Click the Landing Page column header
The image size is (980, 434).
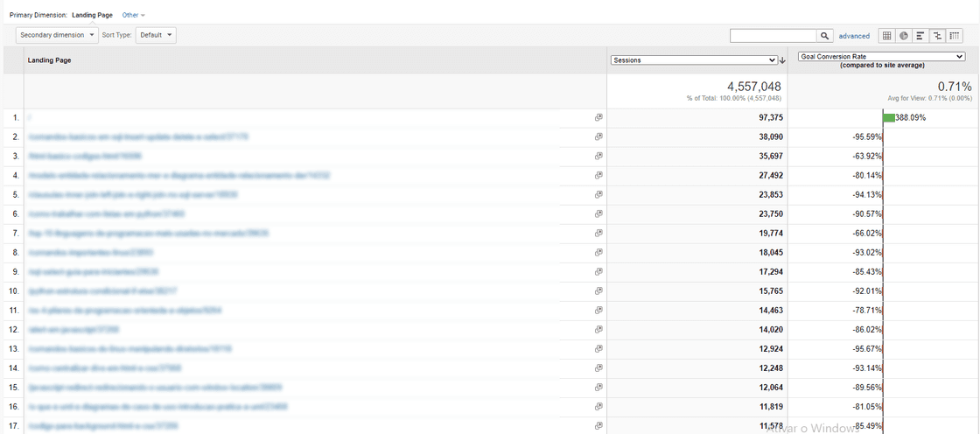(x=50, y=60)
